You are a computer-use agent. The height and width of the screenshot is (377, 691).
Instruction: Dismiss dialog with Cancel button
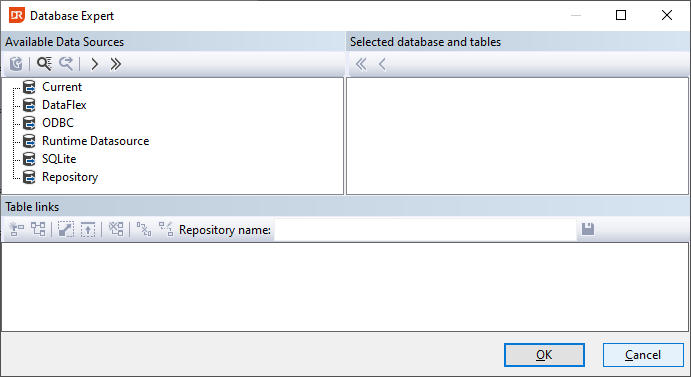(643, 355)
